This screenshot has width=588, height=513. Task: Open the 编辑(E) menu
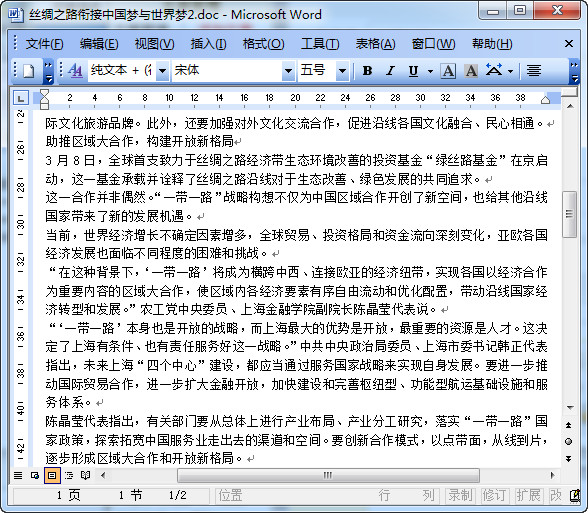point(99,44)
